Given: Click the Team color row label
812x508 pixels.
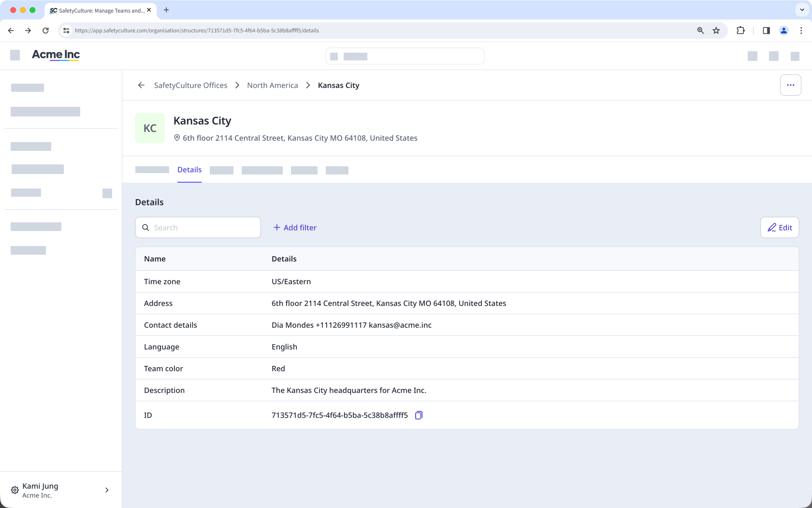Looking at the screenshot, I should [163, 369].
